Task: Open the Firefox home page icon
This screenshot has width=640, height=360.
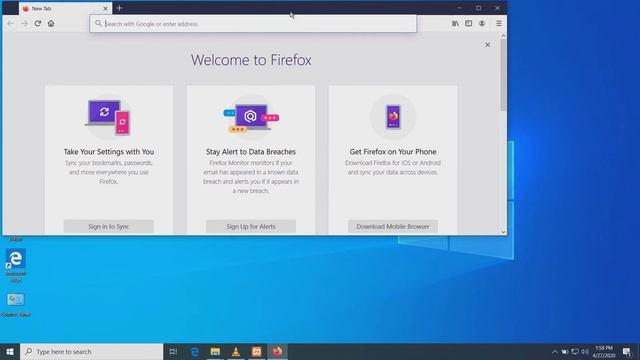Action: click(51, 24)
